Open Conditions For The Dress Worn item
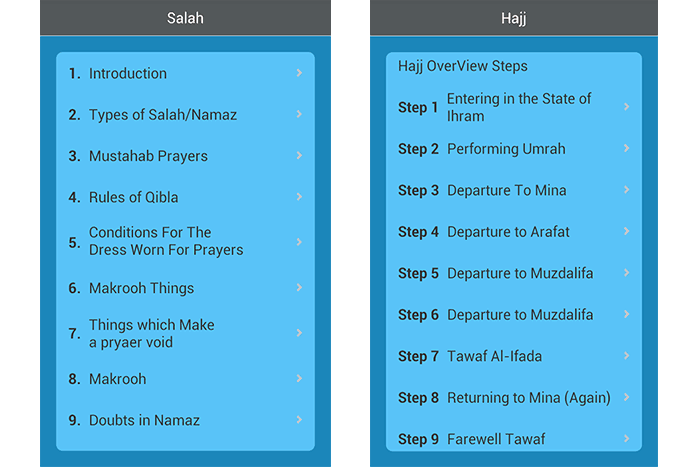700x467 pixels. point(166,241)
